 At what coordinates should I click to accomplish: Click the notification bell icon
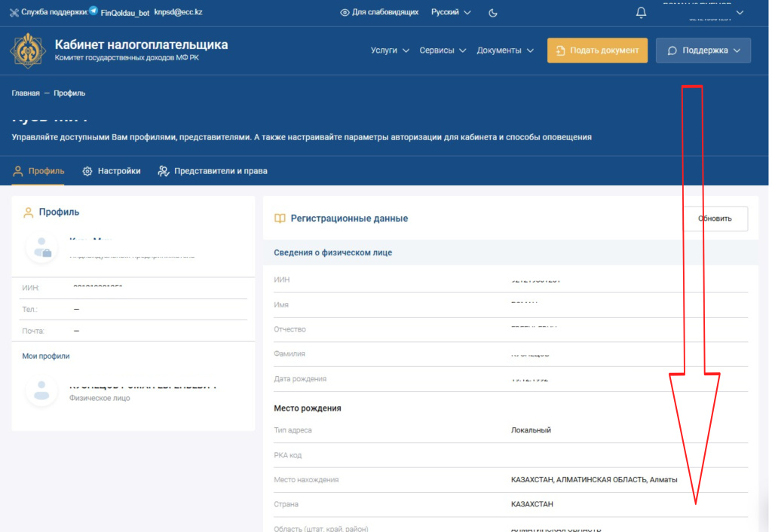641,13
